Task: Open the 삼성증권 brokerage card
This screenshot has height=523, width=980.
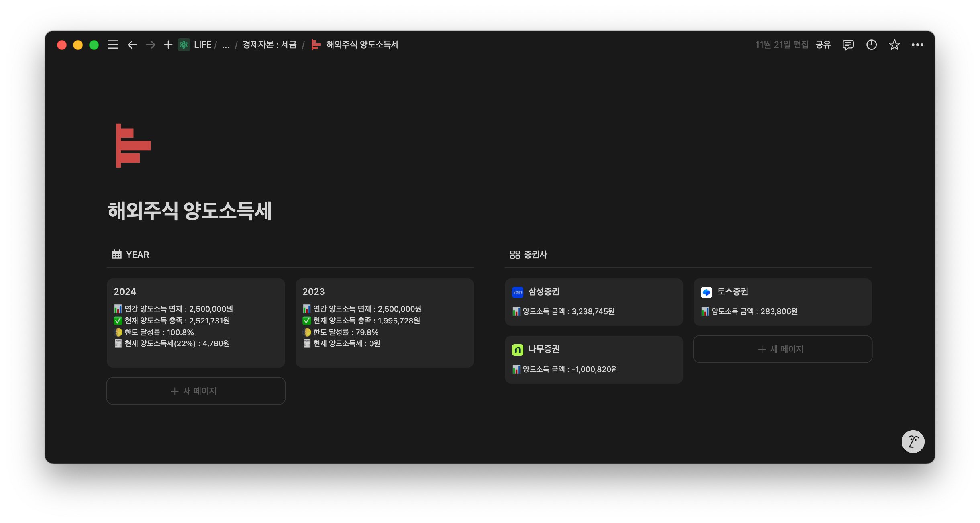Action: click(x=594, y=302)
